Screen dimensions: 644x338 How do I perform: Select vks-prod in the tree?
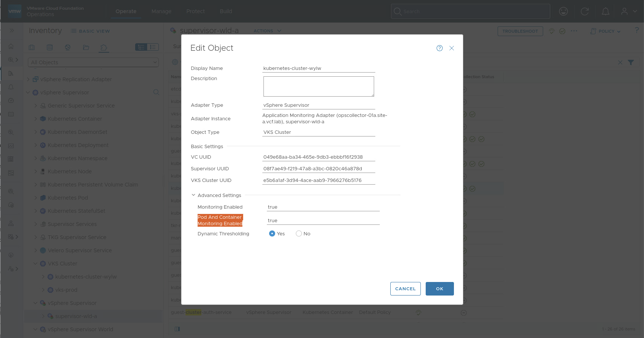(66, 290)
